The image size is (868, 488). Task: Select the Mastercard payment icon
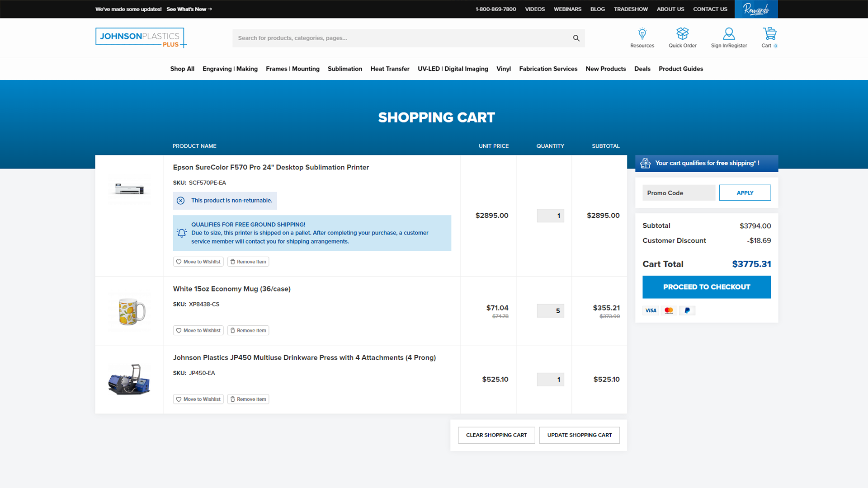[x=669, y=310]
